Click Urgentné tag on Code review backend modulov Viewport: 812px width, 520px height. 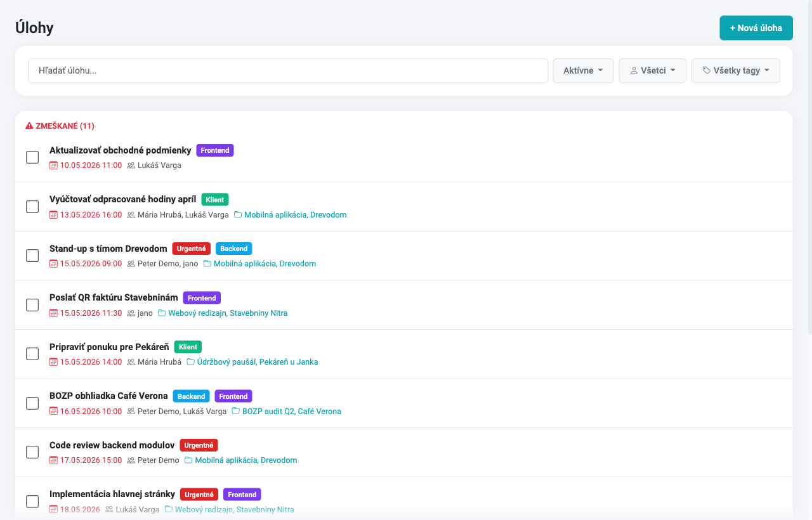tap(199, 445)
